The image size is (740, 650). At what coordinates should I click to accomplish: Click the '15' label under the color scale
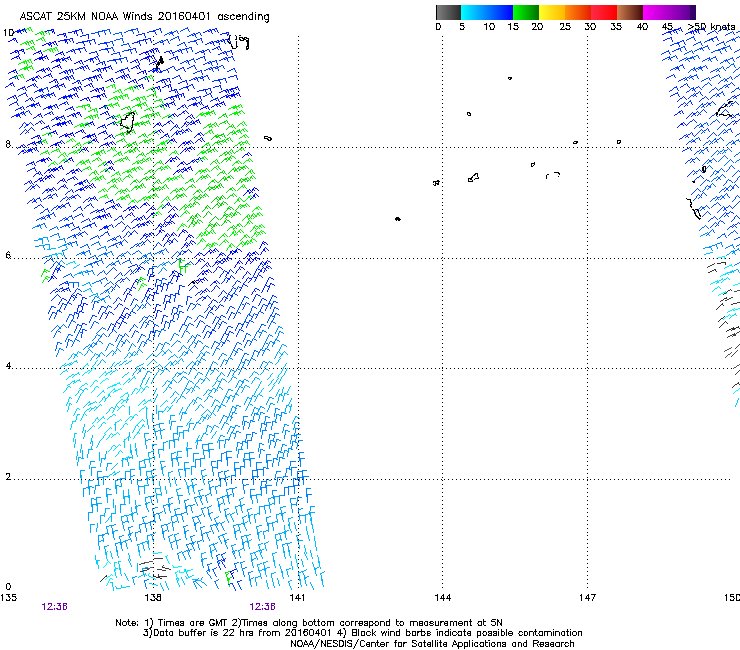[x=513, y=27]
